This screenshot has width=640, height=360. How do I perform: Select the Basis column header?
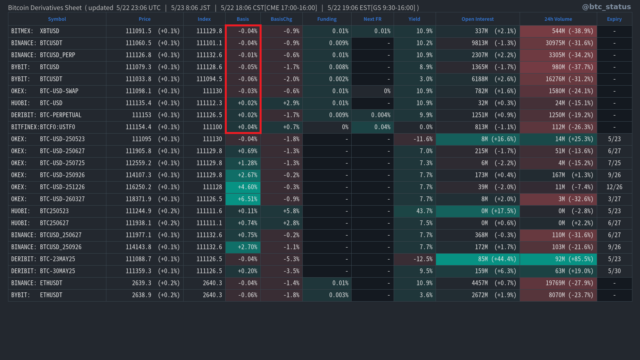pos(243,19)
